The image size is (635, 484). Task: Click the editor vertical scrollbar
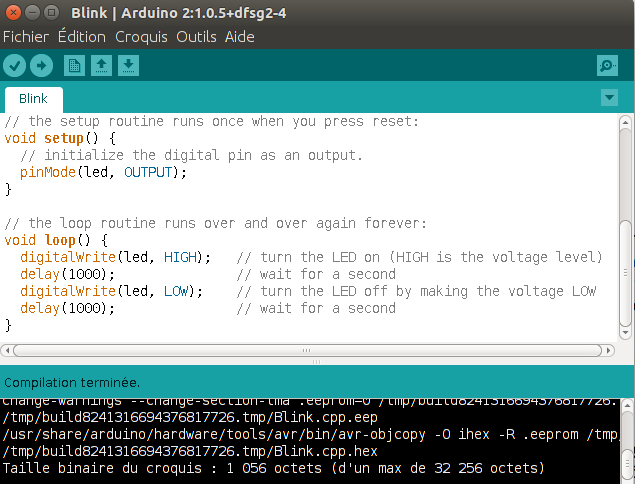[x=626, y=270]
